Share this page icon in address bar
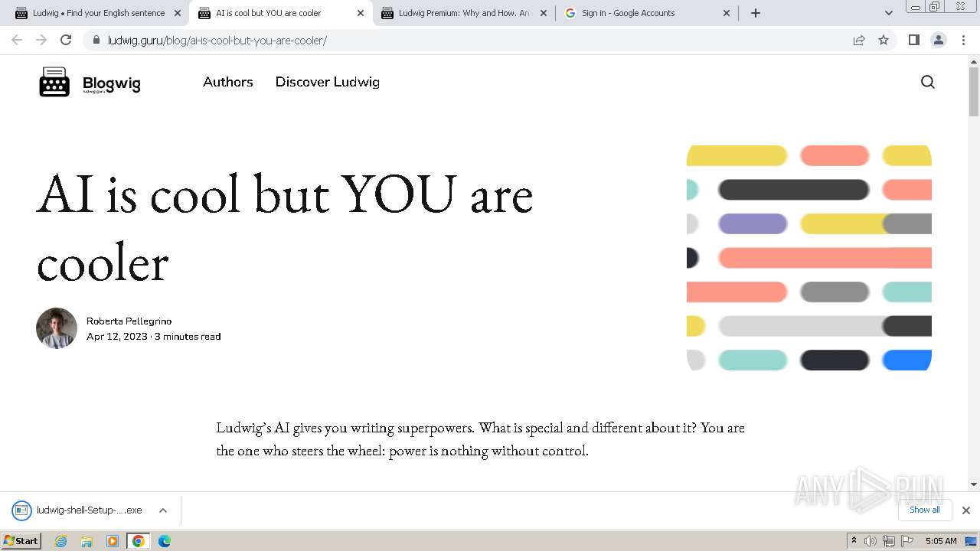The width and height of the screenshot is (980, 551). point(859,40)
